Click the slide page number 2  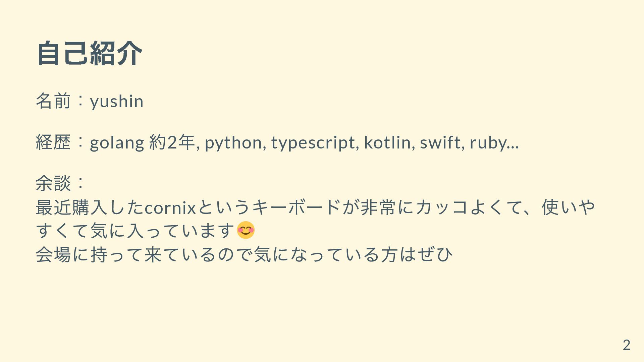pos(627,345)
